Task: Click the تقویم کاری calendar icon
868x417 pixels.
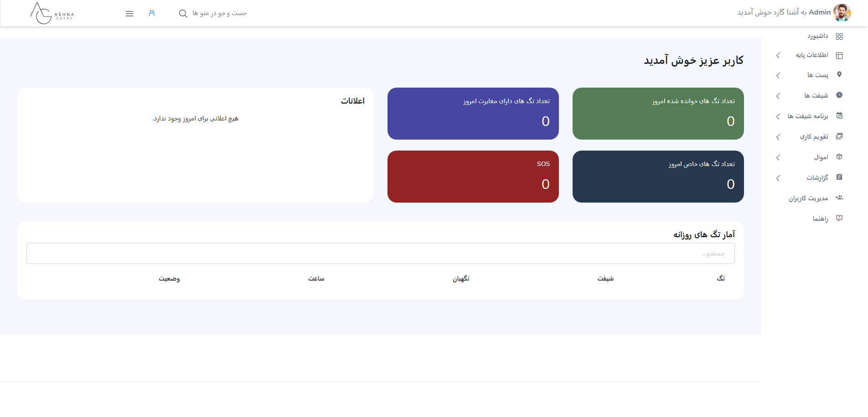Action: pos(839,136)
